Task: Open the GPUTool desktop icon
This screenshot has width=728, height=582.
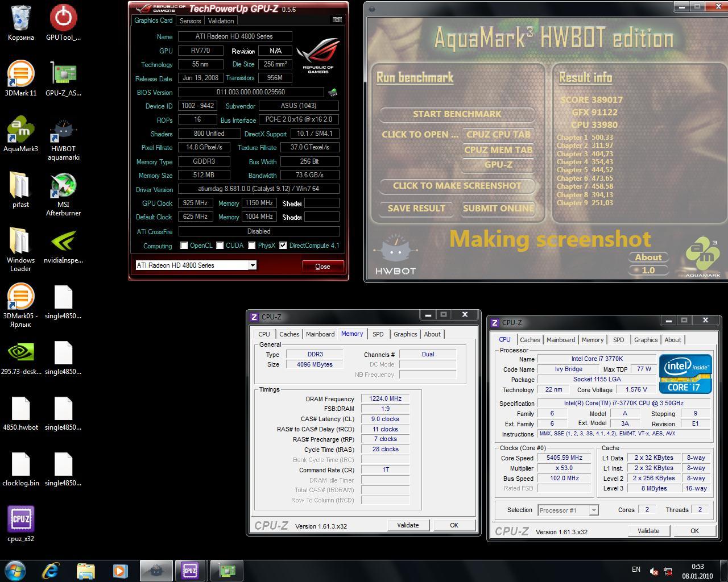Action: point(63,23)
